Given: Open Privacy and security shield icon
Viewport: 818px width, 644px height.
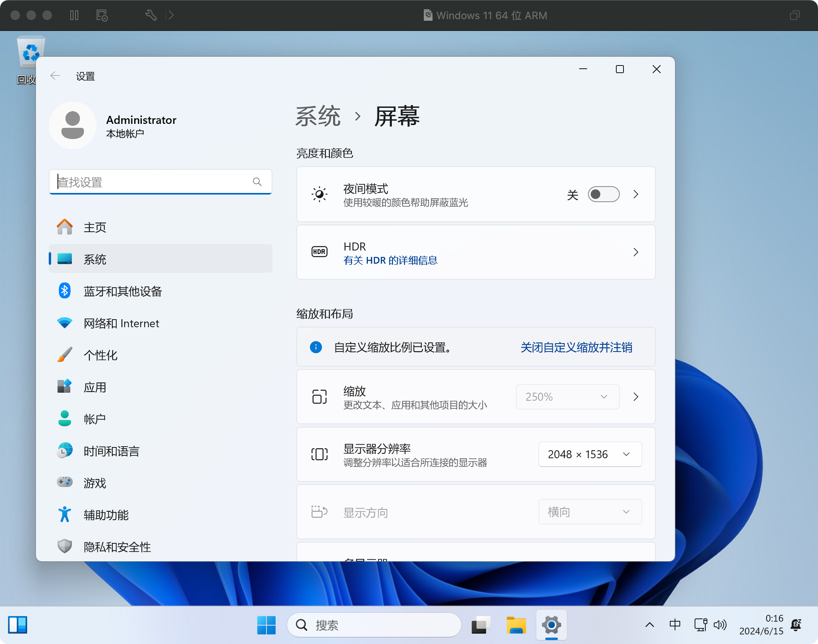Looking at the screenshot, I should tap(65, 546).
